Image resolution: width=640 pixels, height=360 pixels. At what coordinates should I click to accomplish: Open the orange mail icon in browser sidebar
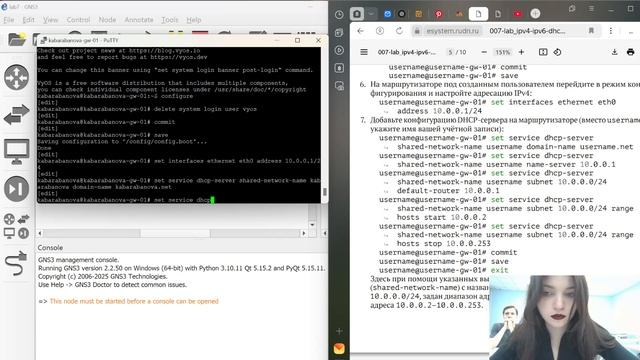(339, 349)
